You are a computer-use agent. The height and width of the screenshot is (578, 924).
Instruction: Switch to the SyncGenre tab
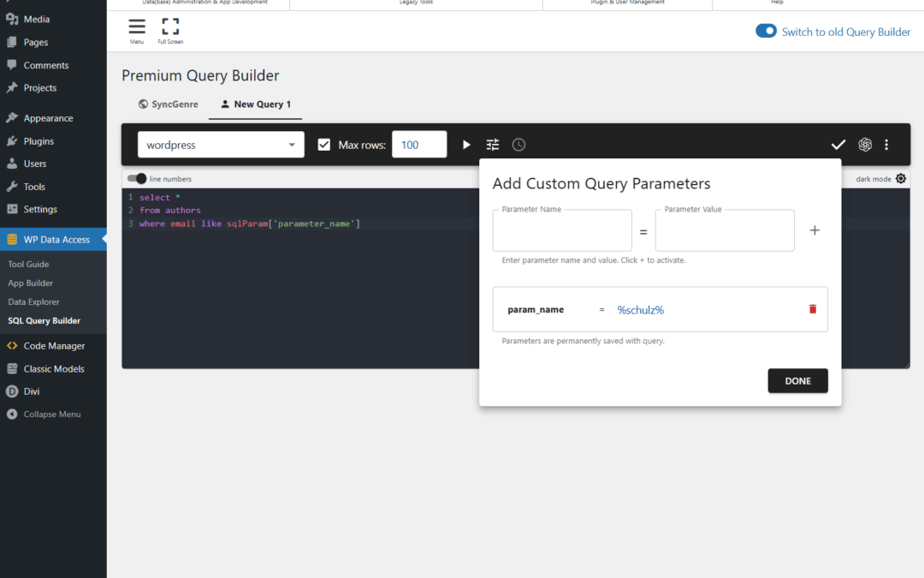click(168, 104)
